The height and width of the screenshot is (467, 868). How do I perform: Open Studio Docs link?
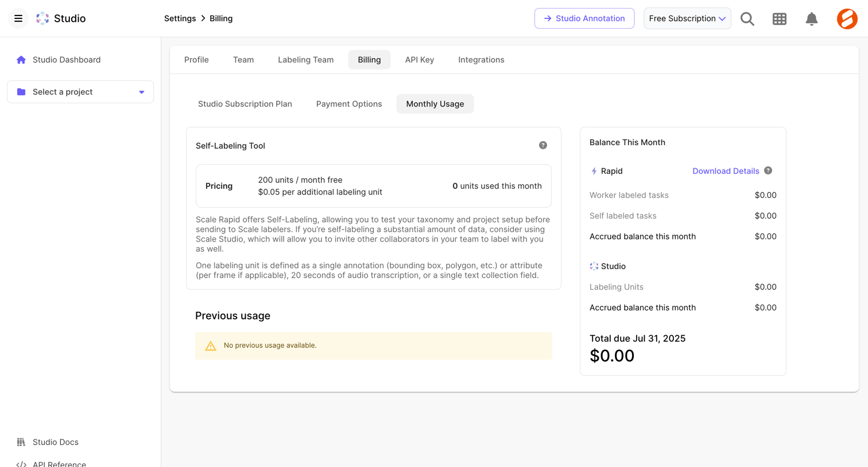click(x=56, y=442)
